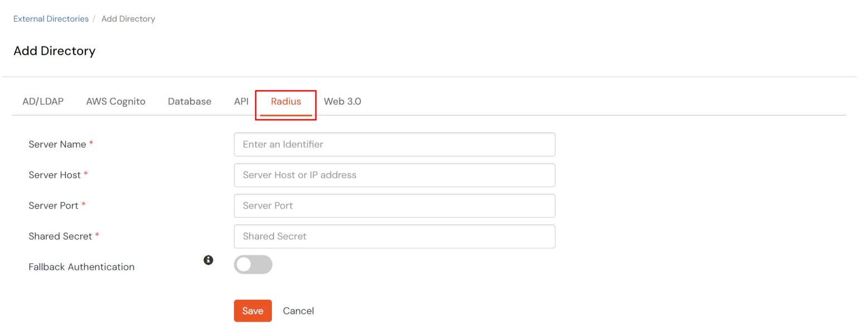Cancel adding the directory
This screenshot has width=868, height=336.
pos(298,310)
